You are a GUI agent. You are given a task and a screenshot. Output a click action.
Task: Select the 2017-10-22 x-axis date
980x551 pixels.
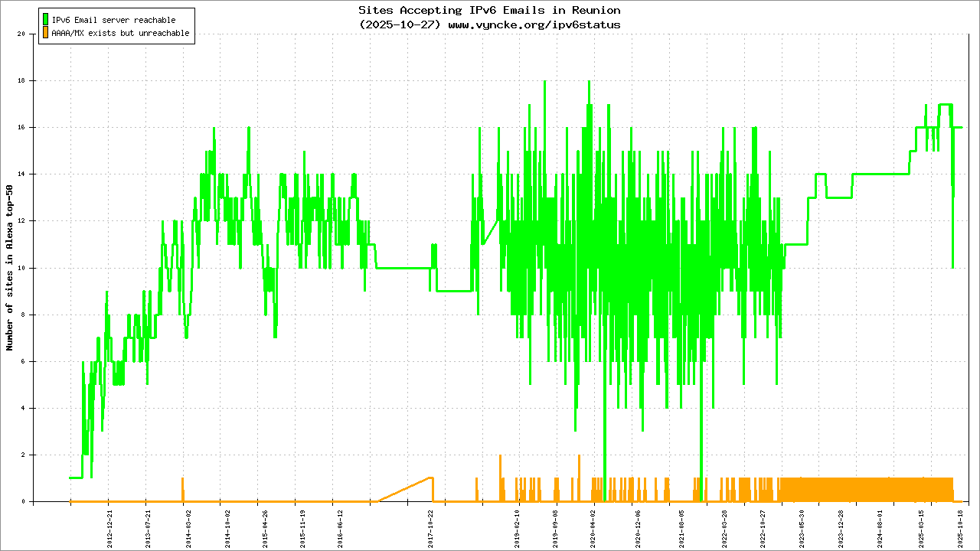pyautogui.click(x=431, y=527)
